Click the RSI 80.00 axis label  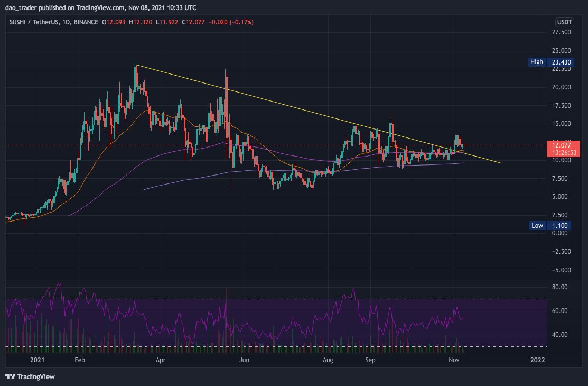(560, 287)
